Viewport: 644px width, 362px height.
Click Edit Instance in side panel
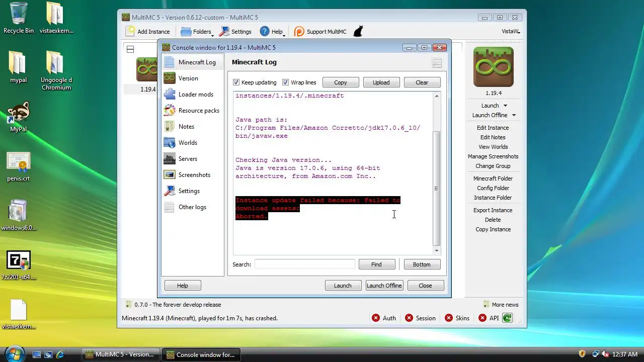493,128
